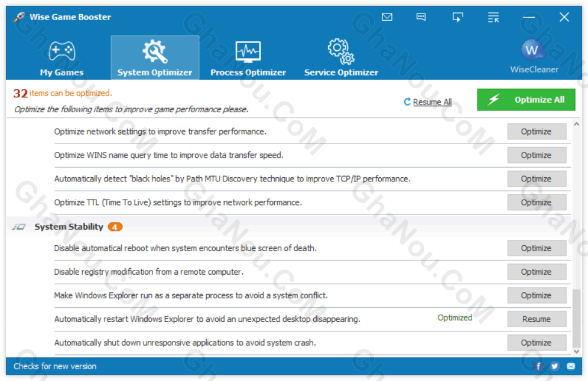Open the mail icon in title bar
Image resolution: width=588 pixels, height=381 pixels.
[x=387, y=17]
